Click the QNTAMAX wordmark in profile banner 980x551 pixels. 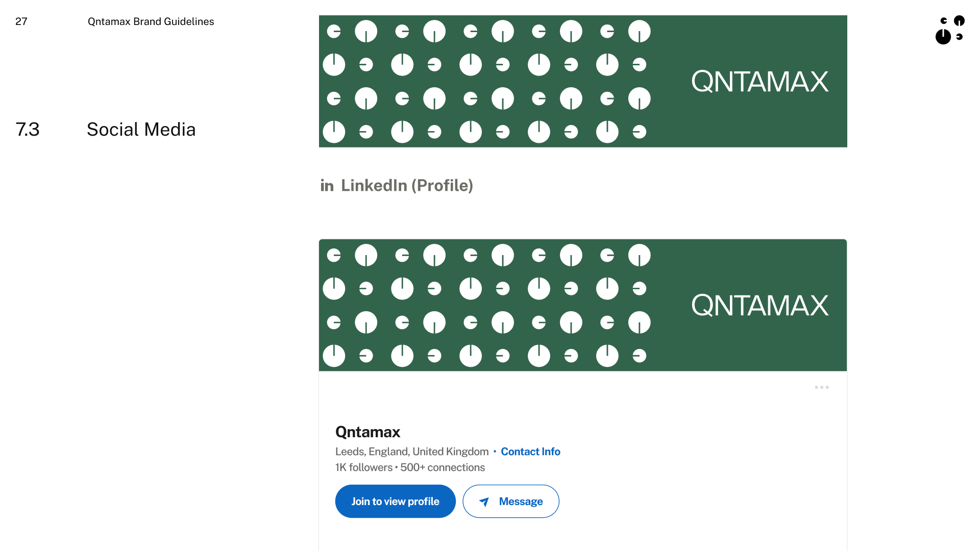(759, 306)
